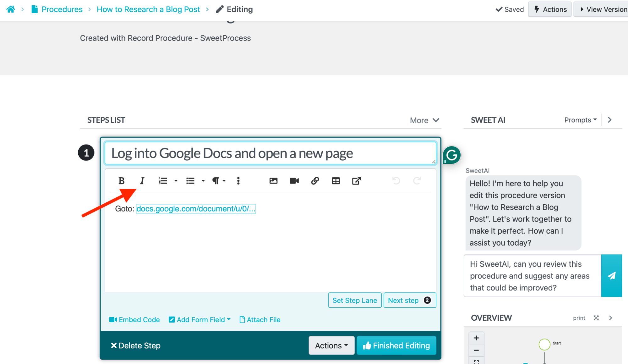The height and width of the screenshot is (364, 628).
Task: Insert a video in the step
Action: point(294,181)
